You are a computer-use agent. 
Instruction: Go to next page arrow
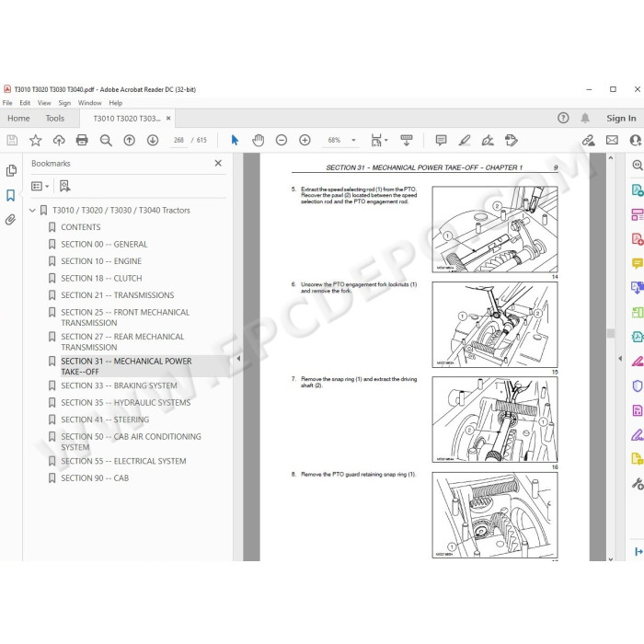pyautogui.click(x=153, y=141)
